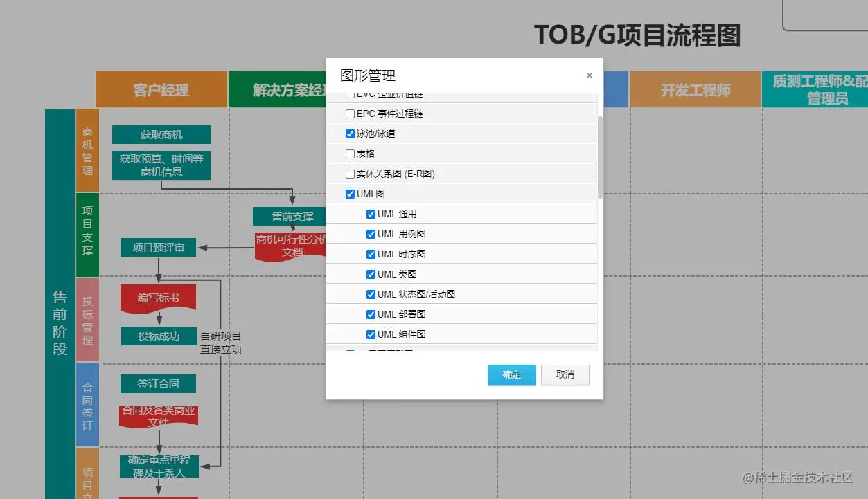
Task: Toggle the UML 组件图 checkbox
Action: [x=371, y=334]
